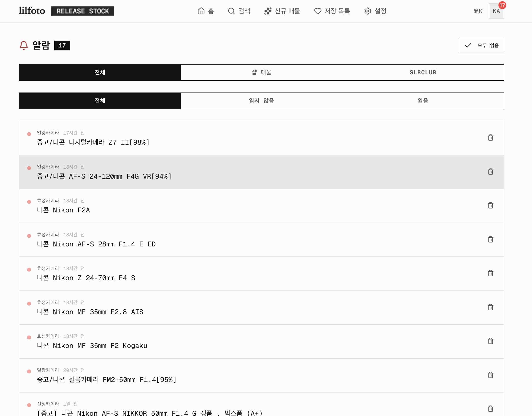Open 신규 매물 via its sparkle icon
This screenshot has width=532, height=416.
(268, 11)
